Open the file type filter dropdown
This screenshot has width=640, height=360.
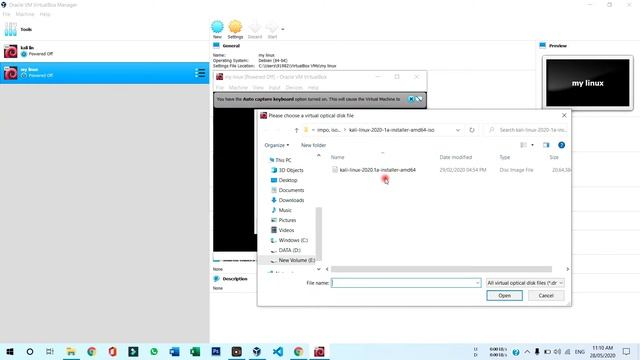[x=525, y=283]
